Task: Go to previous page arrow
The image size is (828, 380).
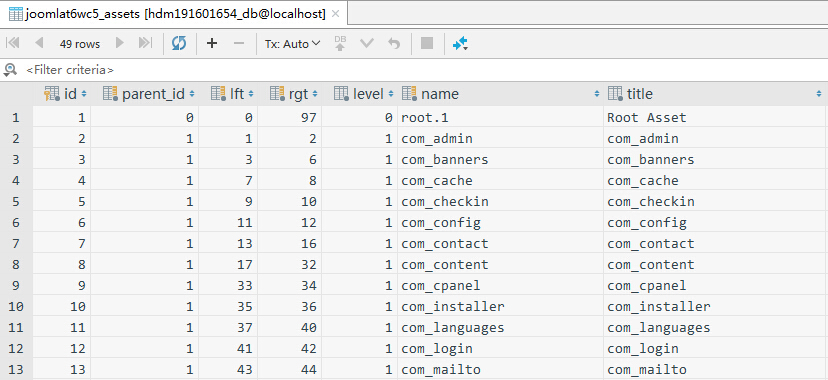Action: click(x=39, y=43)
